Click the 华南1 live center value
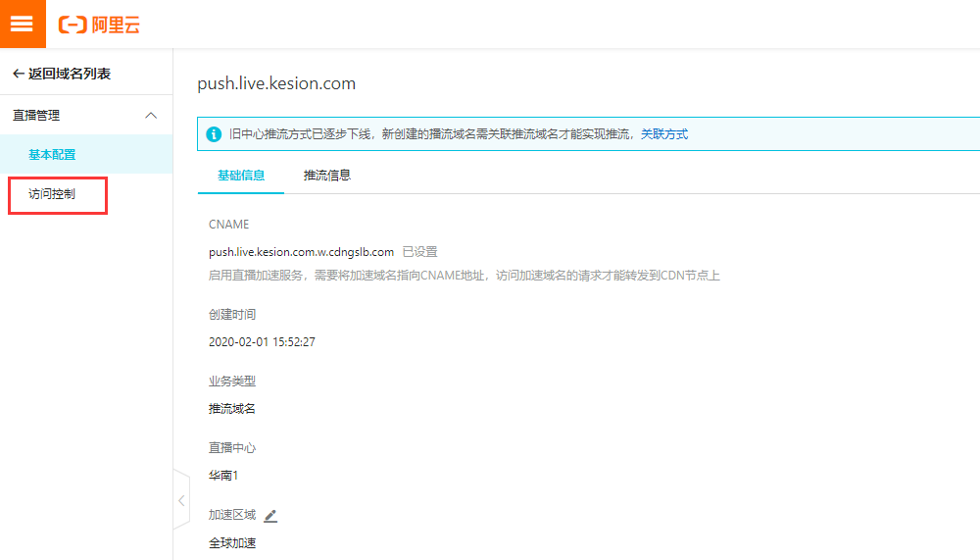The image size is (980, 560). (223, 476)
